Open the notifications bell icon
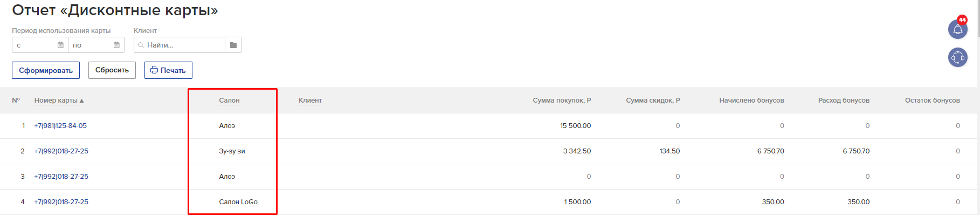Image resolution: width=980 pixels, height=215 pixels. click(x=957, y=29)
